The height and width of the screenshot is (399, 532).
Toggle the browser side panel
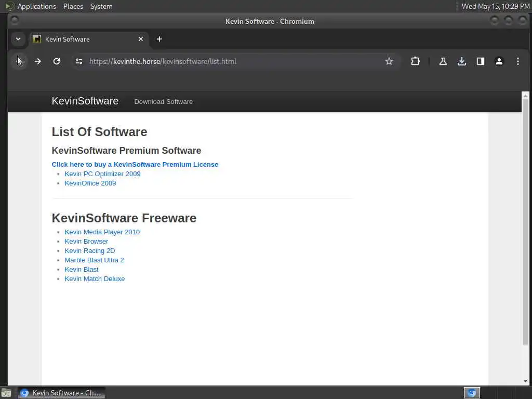[481, 61]
